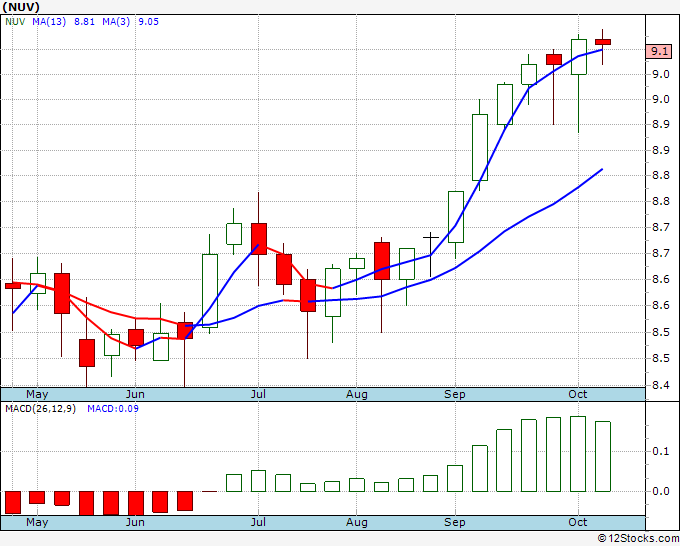Select the MA(13) value 8.81
This screenshot has width=680, height=546.
[84, 22]
